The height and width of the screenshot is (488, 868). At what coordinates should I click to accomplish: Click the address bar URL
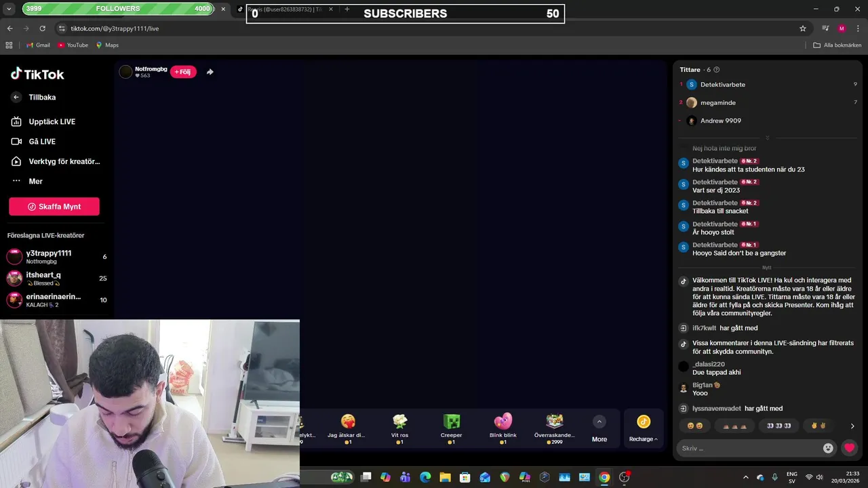(115, 28)
